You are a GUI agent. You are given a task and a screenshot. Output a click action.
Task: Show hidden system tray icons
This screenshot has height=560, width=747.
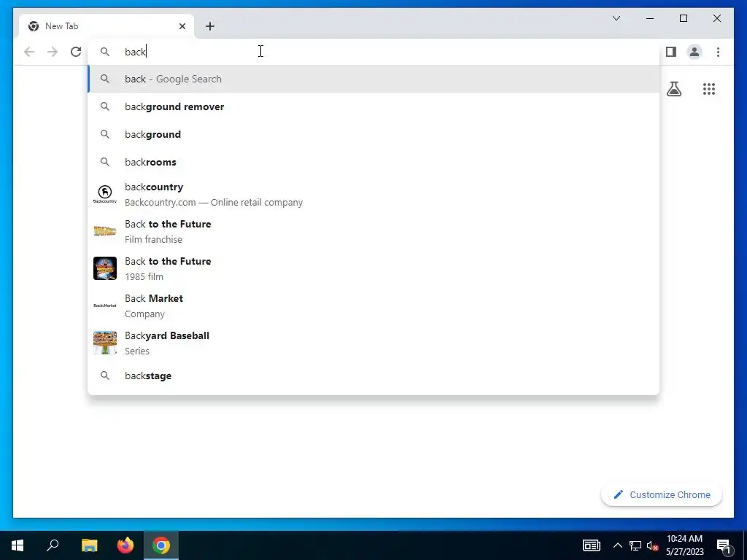[x=617, y=545]
